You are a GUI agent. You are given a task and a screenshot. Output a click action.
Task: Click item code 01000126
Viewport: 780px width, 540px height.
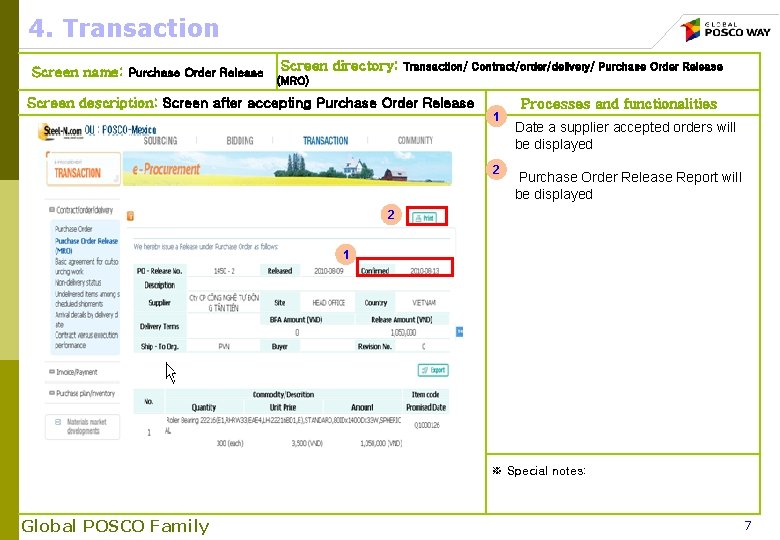(427, 425)
